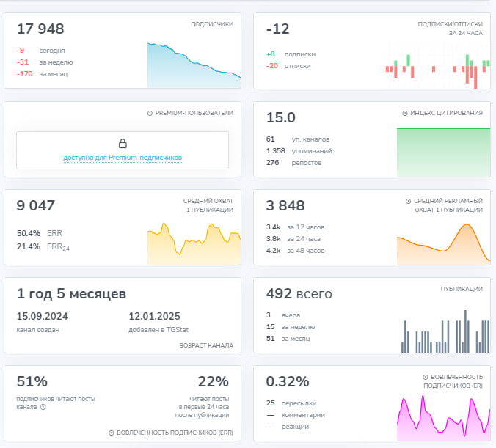Click info icon beside Вовлеченность подписчиков (ER)
Screen dimensions: 496x448
(x=426, y=377)
